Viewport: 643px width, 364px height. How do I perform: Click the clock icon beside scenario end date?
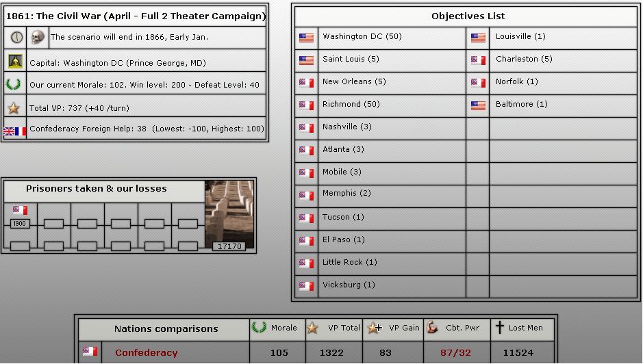tap(16, 38)
